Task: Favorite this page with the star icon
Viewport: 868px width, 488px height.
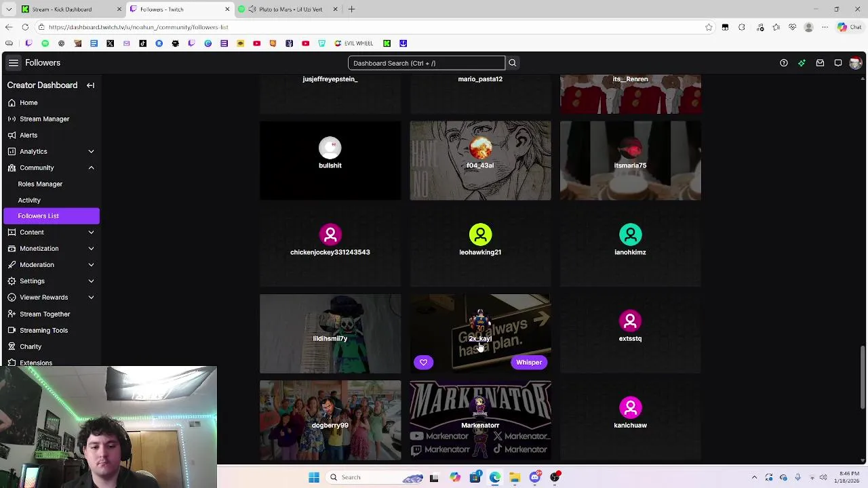Action: tap(709, 27)
